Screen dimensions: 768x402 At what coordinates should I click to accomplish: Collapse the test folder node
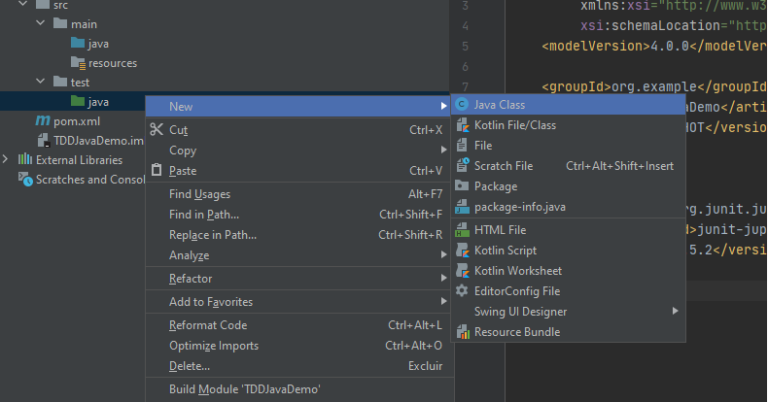(x=40, y=81)
